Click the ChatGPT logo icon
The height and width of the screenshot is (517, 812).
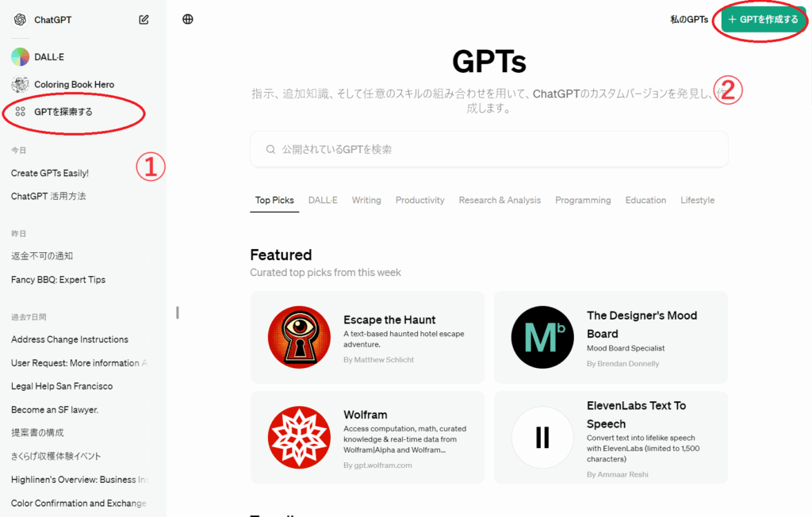pyautogui.click(x=20, y=20)
